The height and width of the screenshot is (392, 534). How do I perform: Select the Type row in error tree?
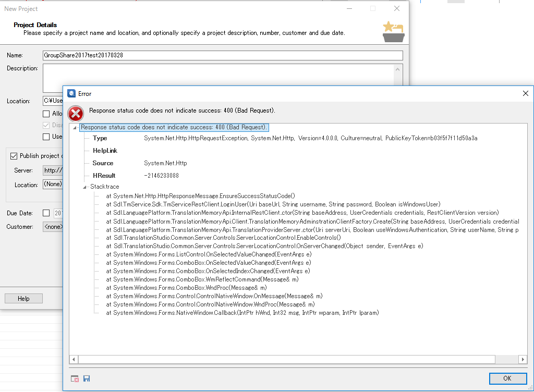(100, 138)
